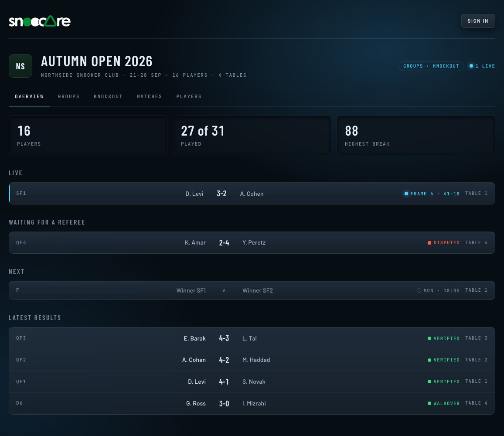Select the Overview tab
The height and width of the screenshot is (436, 504).
(x=29, y=96)
